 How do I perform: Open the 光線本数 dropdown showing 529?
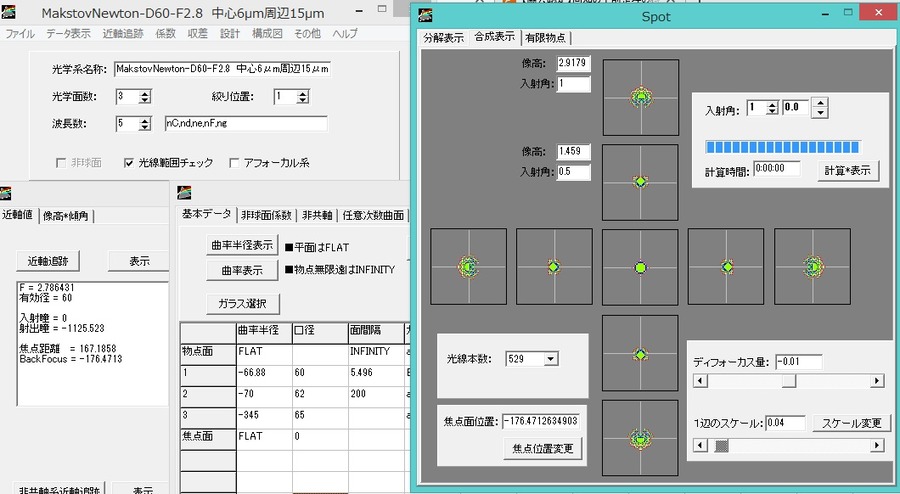pos(550,359)
